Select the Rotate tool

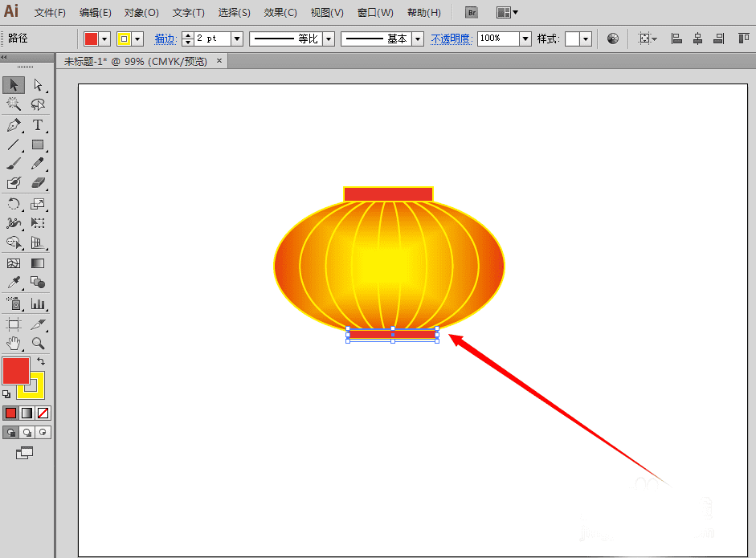point(14,204)
